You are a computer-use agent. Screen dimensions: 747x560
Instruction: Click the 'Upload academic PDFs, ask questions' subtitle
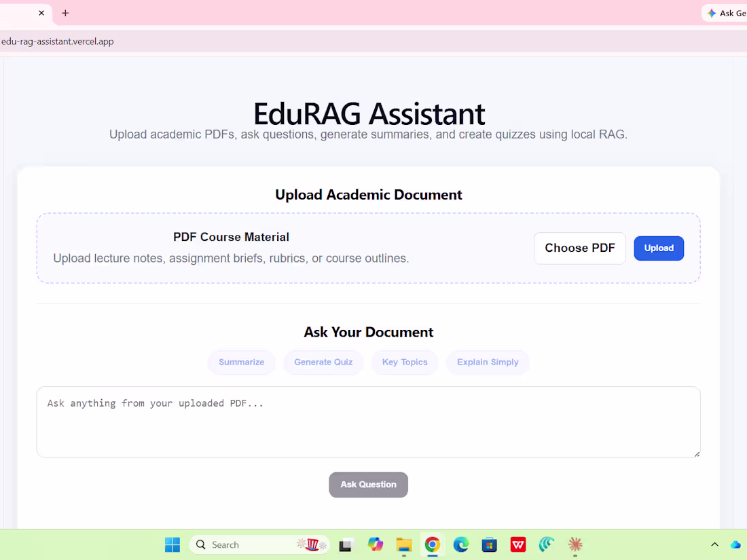[x=368, y=135]
